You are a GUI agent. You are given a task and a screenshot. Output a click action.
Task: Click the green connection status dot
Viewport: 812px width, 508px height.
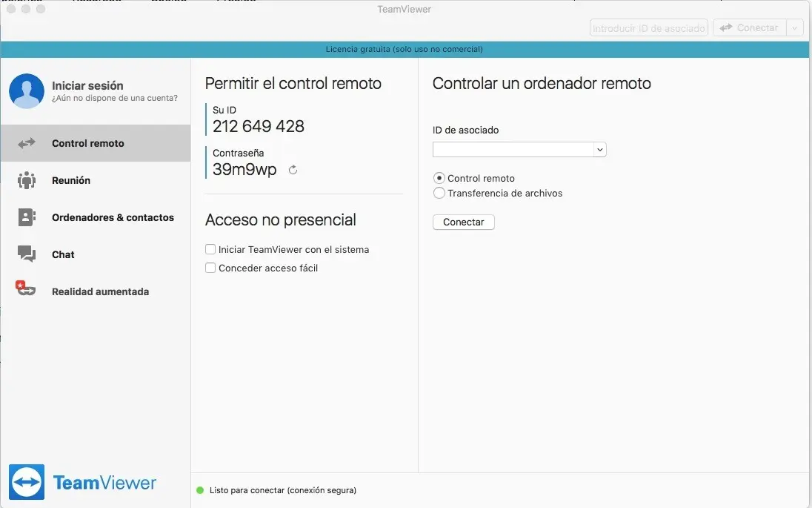tap(200, 490)
